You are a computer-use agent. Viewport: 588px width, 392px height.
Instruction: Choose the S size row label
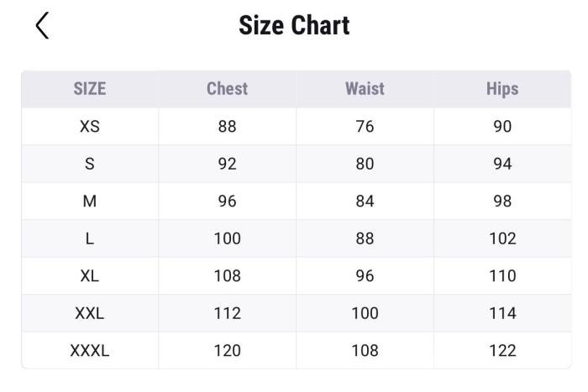(90, 164)
